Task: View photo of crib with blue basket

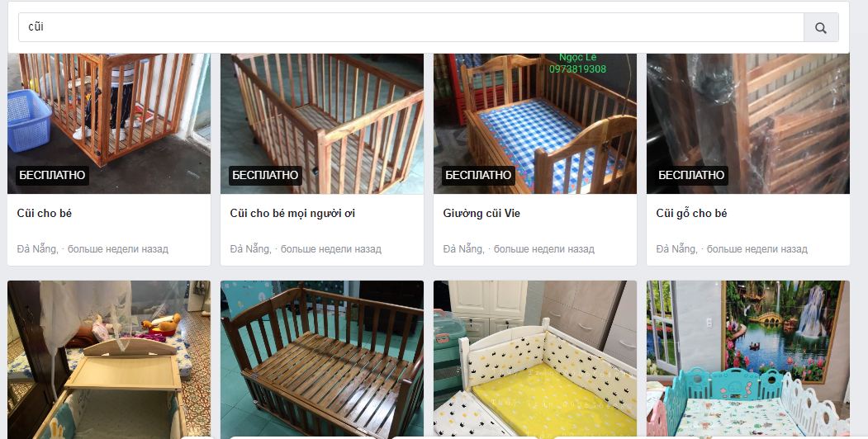Action: coord(109,123)
